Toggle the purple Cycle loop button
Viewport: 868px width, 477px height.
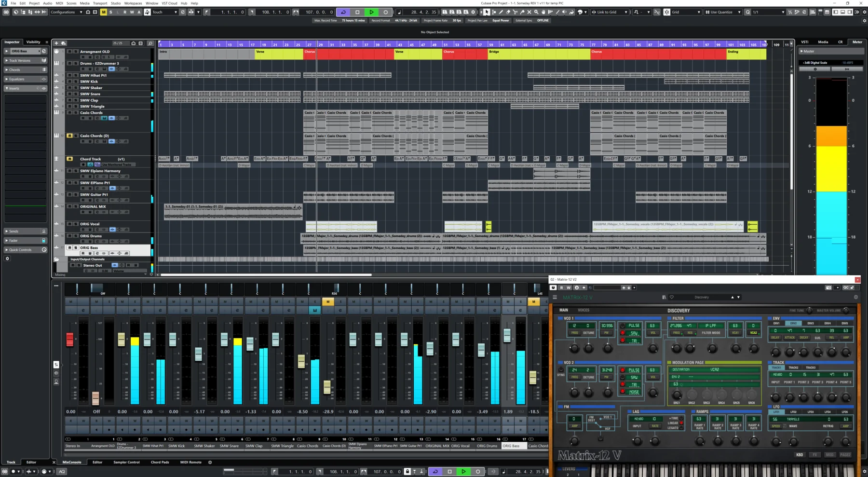343,12
